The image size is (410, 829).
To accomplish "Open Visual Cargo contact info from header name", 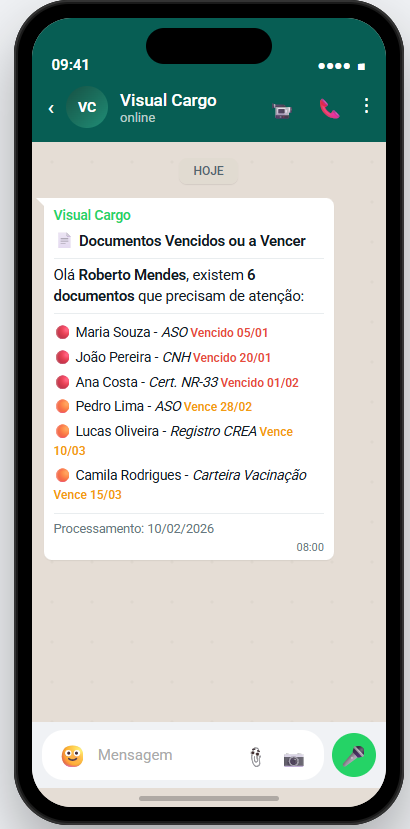I will (168, 100).
